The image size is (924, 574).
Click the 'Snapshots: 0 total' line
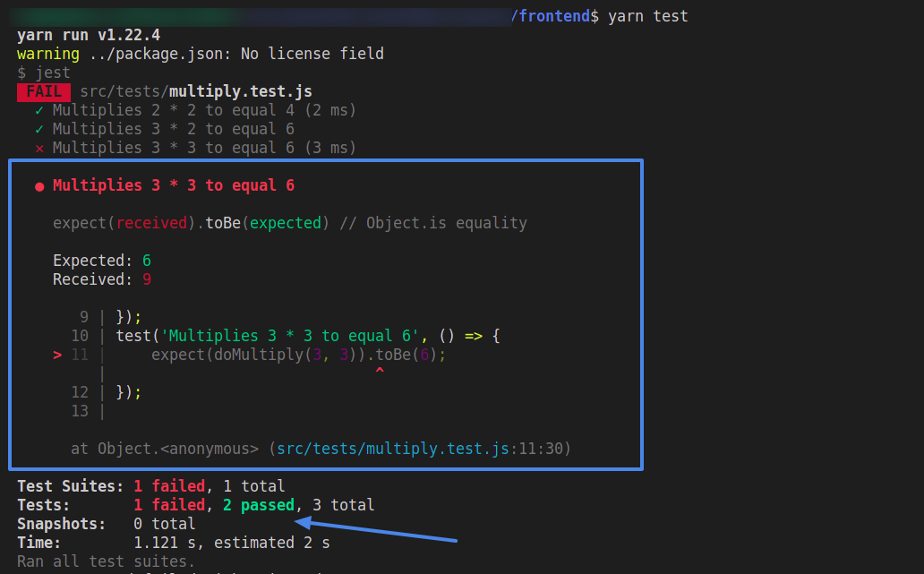[106, 524]
